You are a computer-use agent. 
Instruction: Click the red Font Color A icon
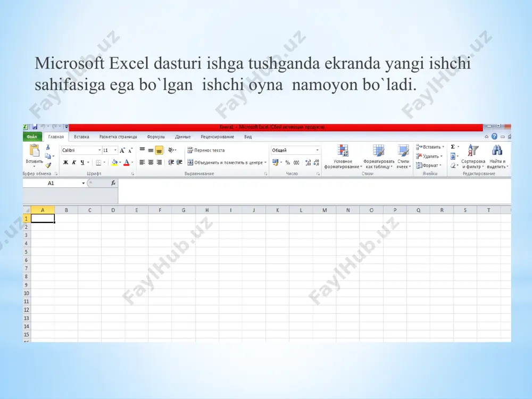click(x=127, y=162)
